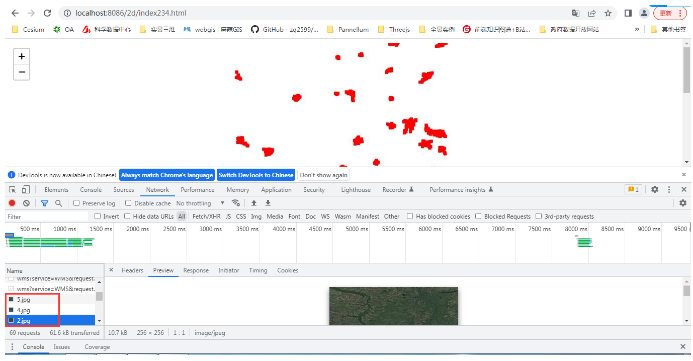Screen dimensions: 693x361
Task: Select the 5.jpg request row
Action: tap(51, 300)
